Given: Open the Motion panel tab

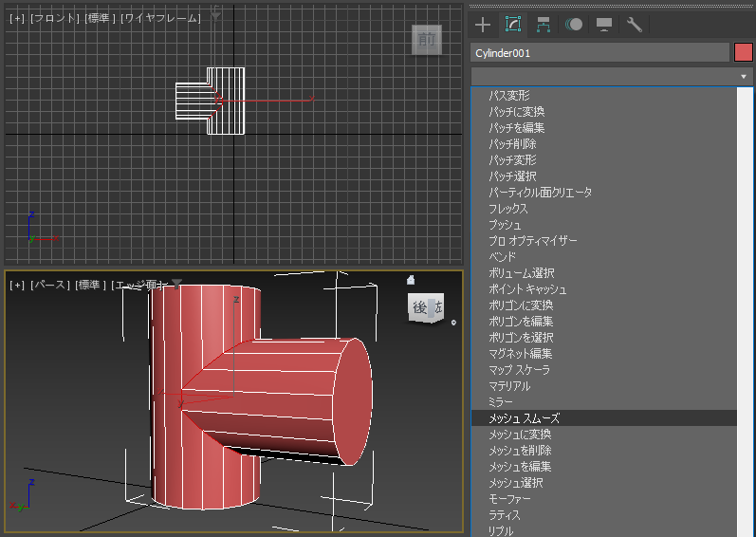Looking at the screenshot, I should (x=574, y=25).
